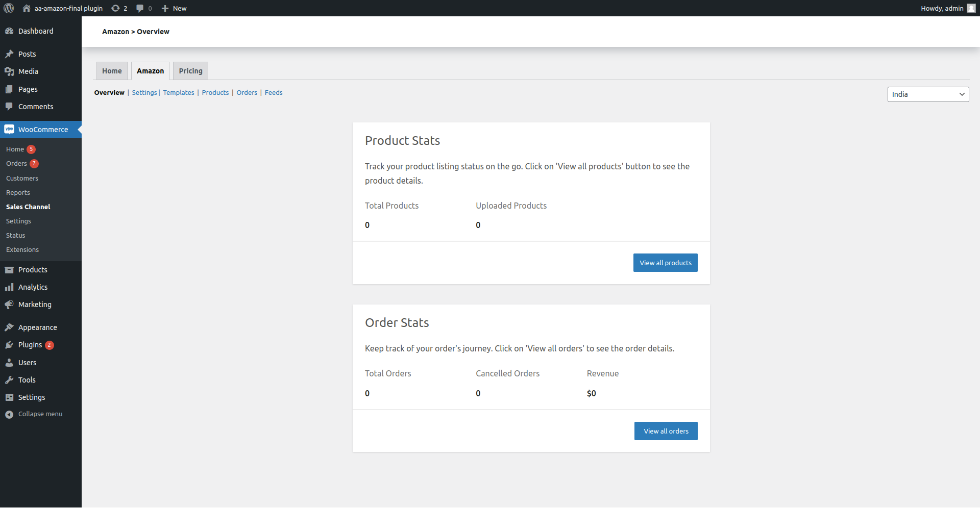The width and height of the screenshot is (980, 508).
Task: Open the Amazon Orders sub-navigation link
Action: [x=247, y=92]
